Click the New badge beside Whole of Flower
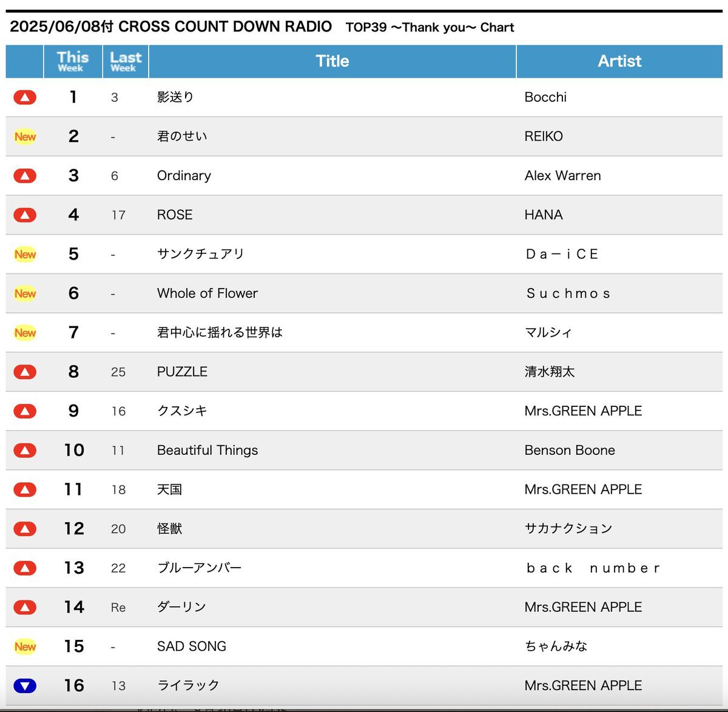Image resolution: width=728 pixels, height=712 pixels. click(x=25, y=294)
